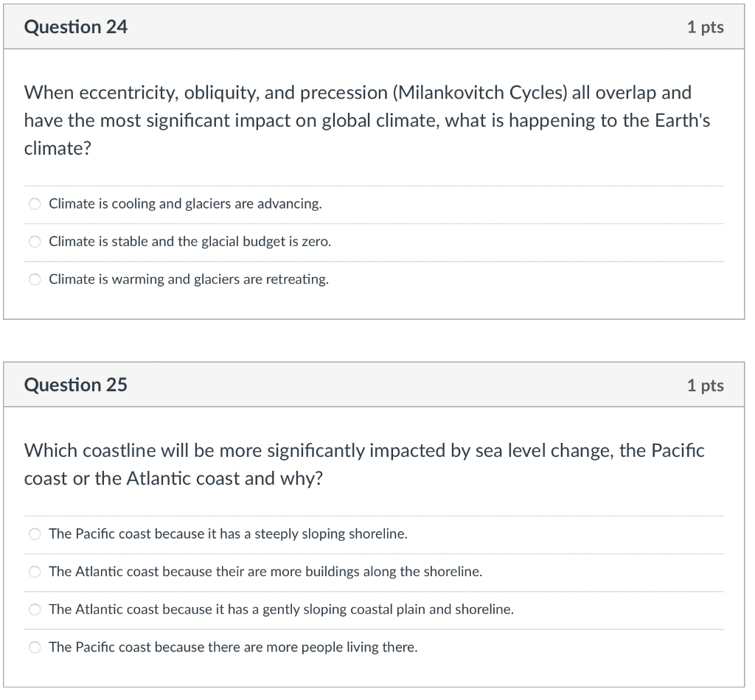
Task: Click Question 24's '1 pts' label
Action: click(705, 27)
